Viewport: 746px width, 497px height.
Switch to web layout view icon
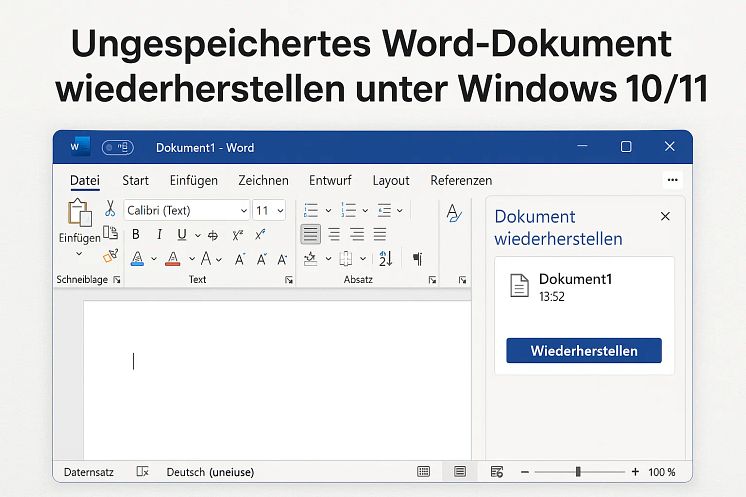(x=497, y=472)
